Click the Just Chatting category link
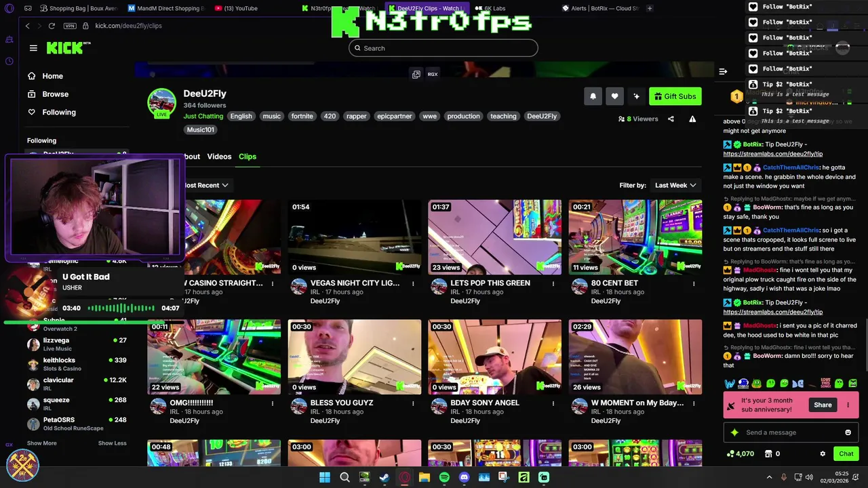This screenshot has height=488, width=868. [x=203, y=117]
